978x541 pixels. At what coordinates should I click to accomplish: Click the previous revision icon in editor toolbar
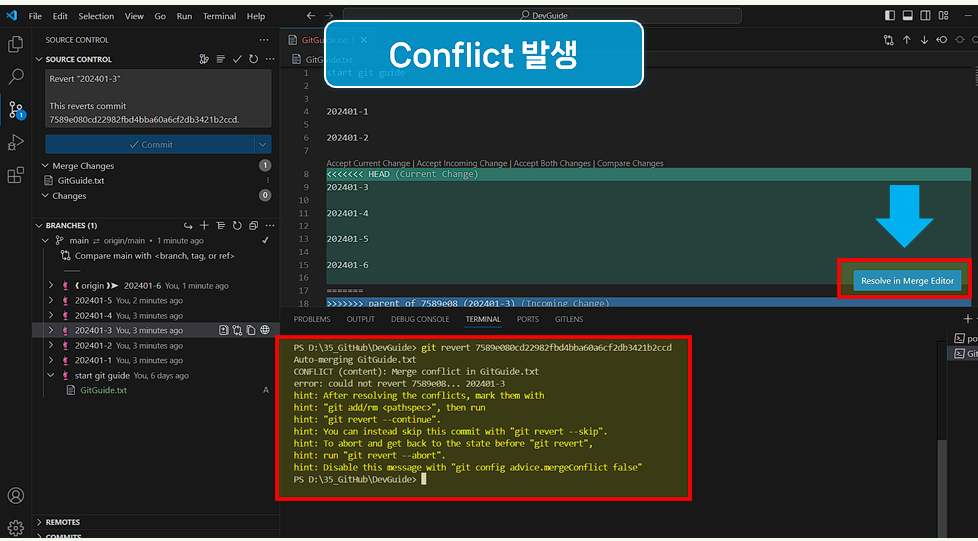pos(942,40)
